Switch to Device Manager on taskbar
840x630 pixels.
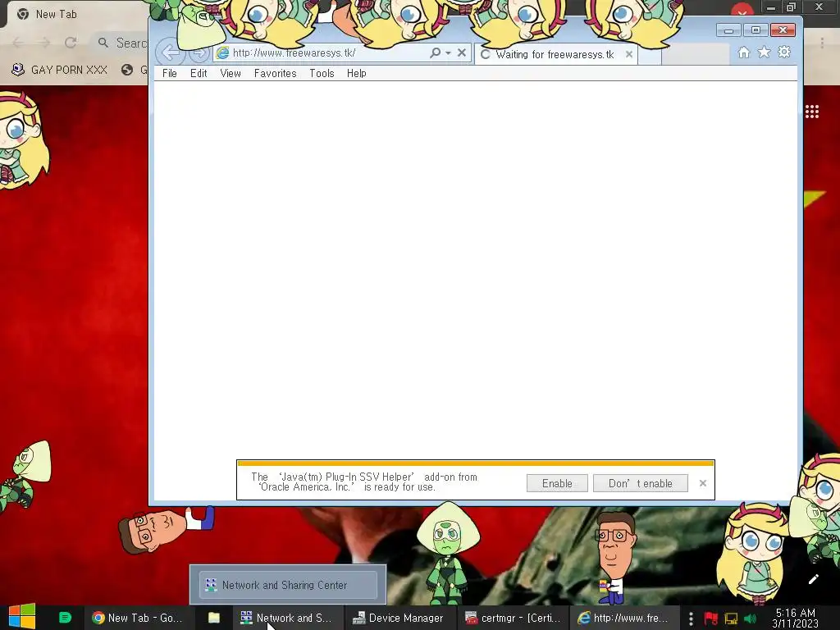[399, 618]
